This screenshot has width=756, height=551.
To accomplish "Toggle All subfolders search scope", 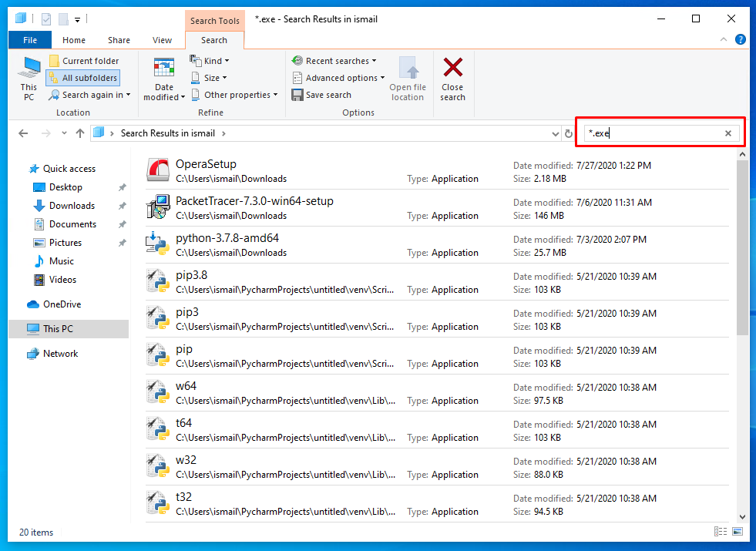I will 83,78.
